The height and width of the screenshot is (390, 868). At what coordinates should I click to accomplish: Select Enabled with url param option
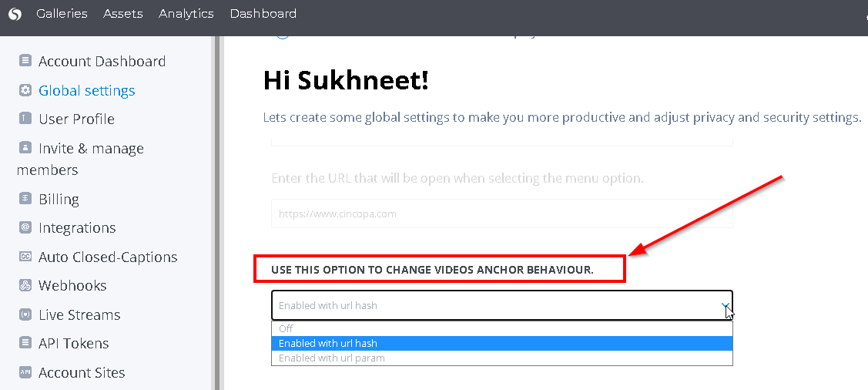[502, 358]
